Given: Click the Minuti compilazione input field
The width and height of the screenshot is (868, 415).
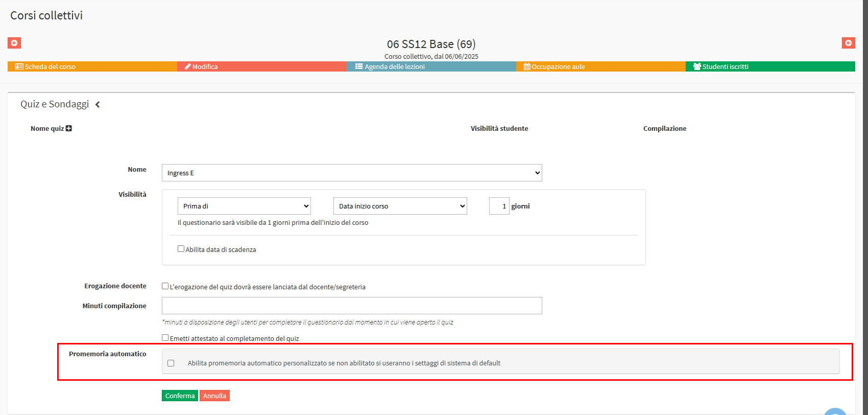Looking at the screenshot, I should [352, 306].
